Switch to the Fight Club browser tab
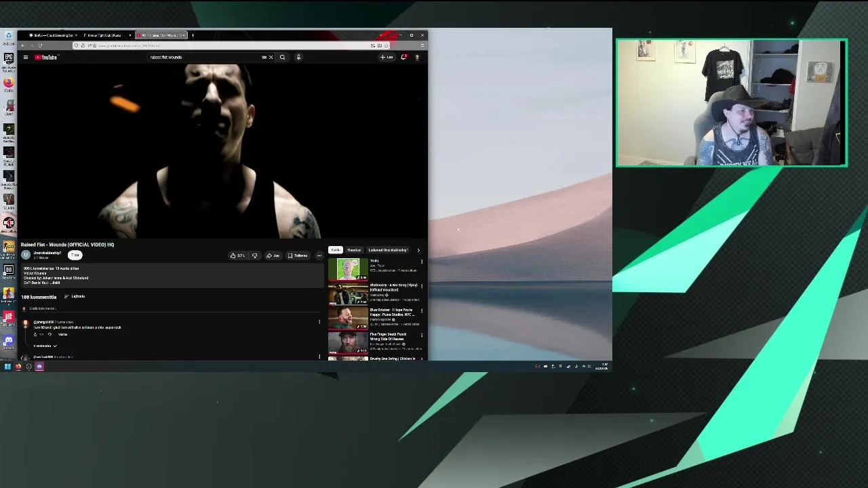This screenshot has width=868, height=488. [x=105, y=35]
